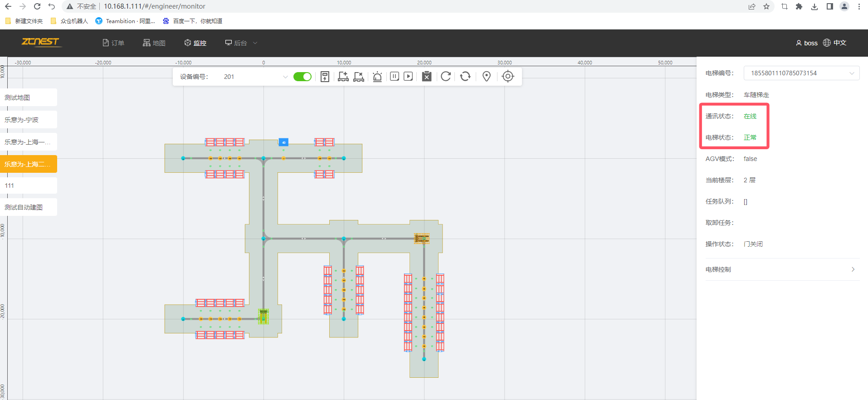This screenshot has height=400, width=868.
Task: Select the 乐意为-宁波 map entry
Action: (29, 120)
